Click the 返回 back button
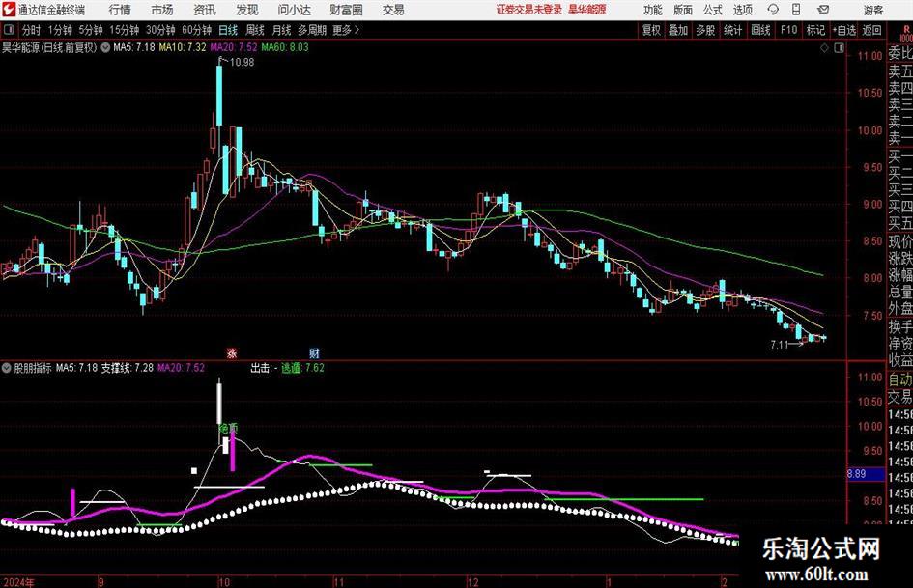913x588 pixels. (871, 30)
